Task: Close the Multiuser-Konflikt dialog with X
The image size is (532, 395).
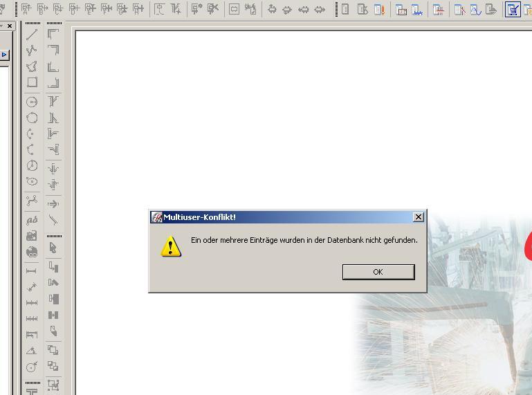Action: click(419, 217)
